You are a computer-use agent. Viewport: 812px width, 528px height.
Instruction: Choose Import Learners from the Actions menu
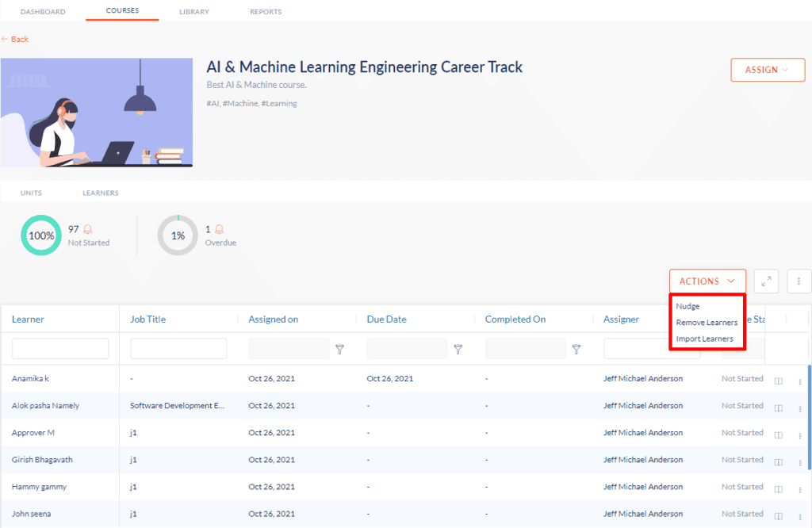pyautogui.click(x=705, y=339)
